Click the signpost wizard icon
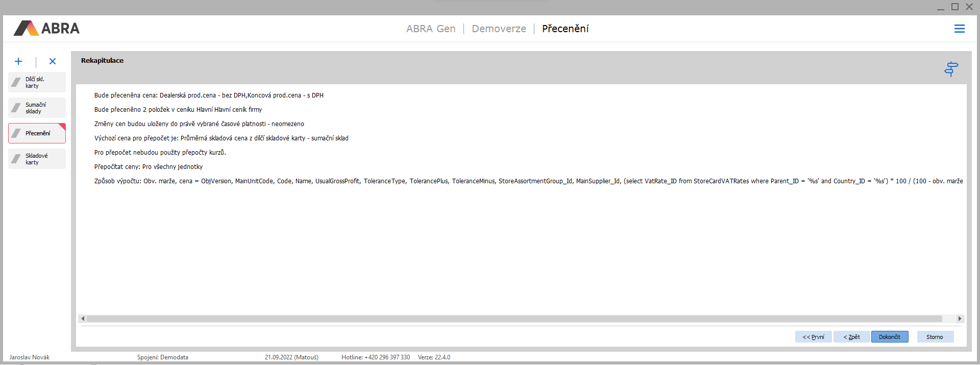980x365 pixels. click(x=951, y=68)
